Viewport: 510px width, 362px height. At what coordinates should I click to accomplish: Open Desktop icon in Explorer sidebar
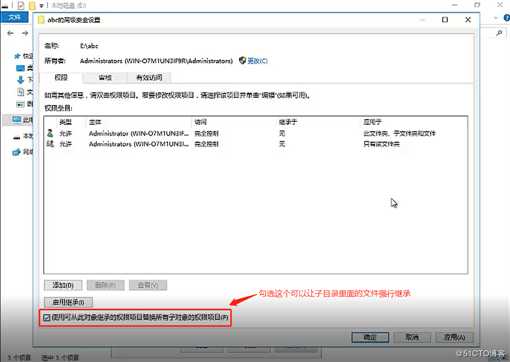point(20,68)
